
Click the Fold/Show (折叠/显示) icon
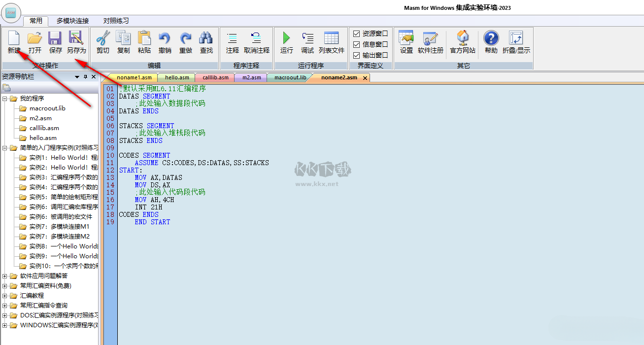516,38
